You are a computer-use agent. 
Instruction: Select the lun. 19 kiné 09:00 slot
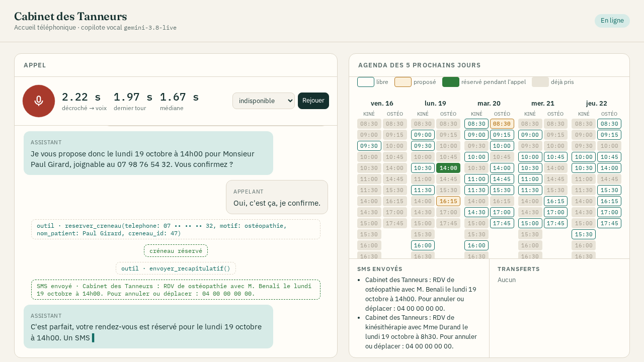(423, 135)
